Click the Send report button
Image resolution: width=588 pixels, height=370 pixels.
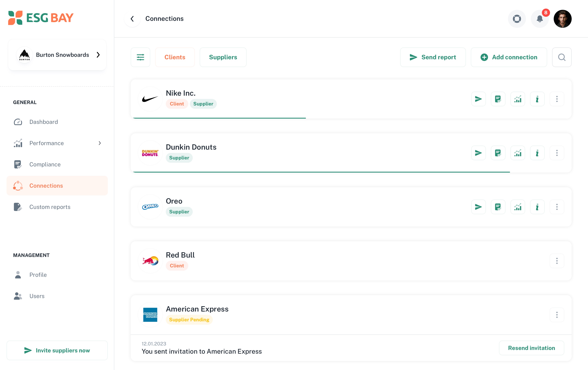pos(433,57)
